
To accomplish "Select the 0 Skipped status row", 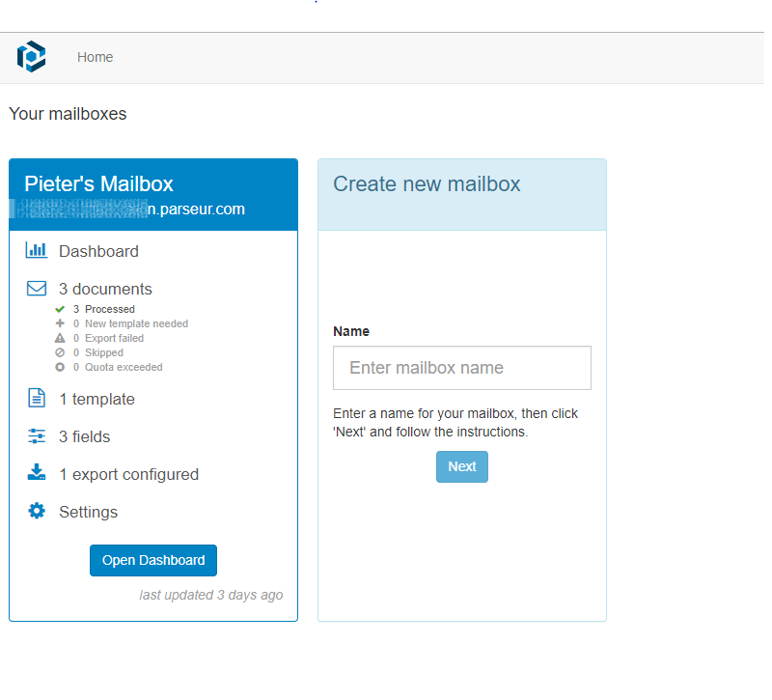I will tap(98, 352).
